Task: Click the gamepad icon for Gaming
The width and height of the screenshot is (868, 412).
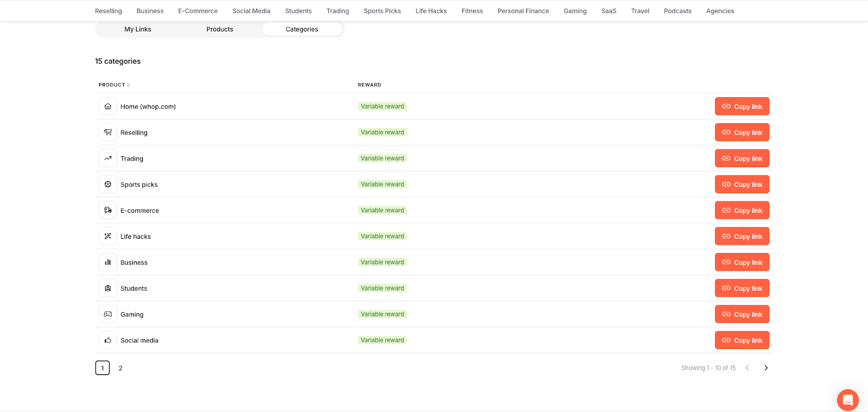Action: coord(108,314)
